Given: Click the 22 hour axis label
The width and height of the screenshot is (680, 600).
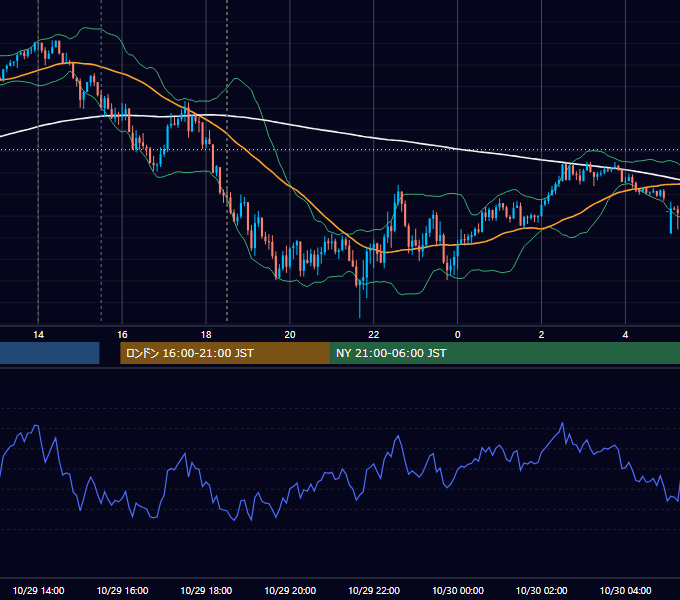Looking at the screenshot, I should (373, 335).
